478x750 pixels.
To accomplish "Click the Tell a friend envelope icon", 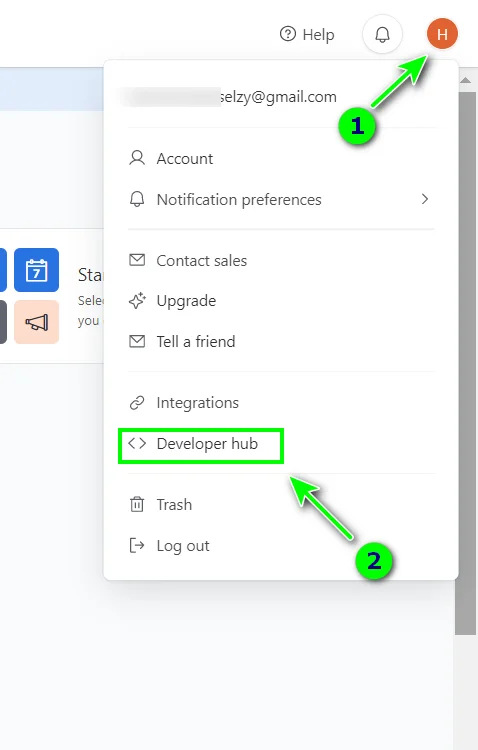I will point(137,341).
